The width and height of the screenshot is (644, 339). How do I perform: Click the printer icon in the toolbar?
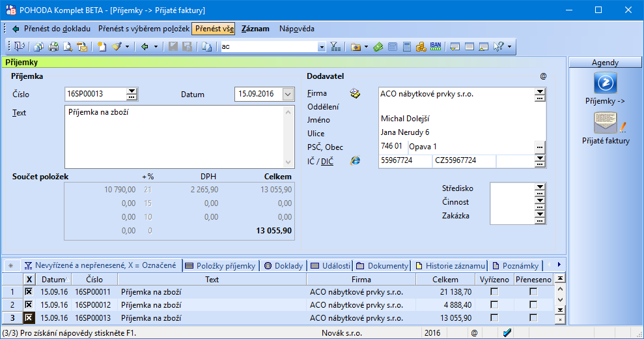(x=53, y=47)
